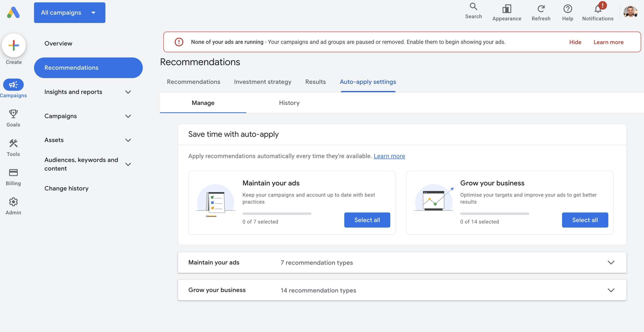Click the '0 of 7 selected' text
Viewport: 644px width, 332px height.
(x=260, y=222)
